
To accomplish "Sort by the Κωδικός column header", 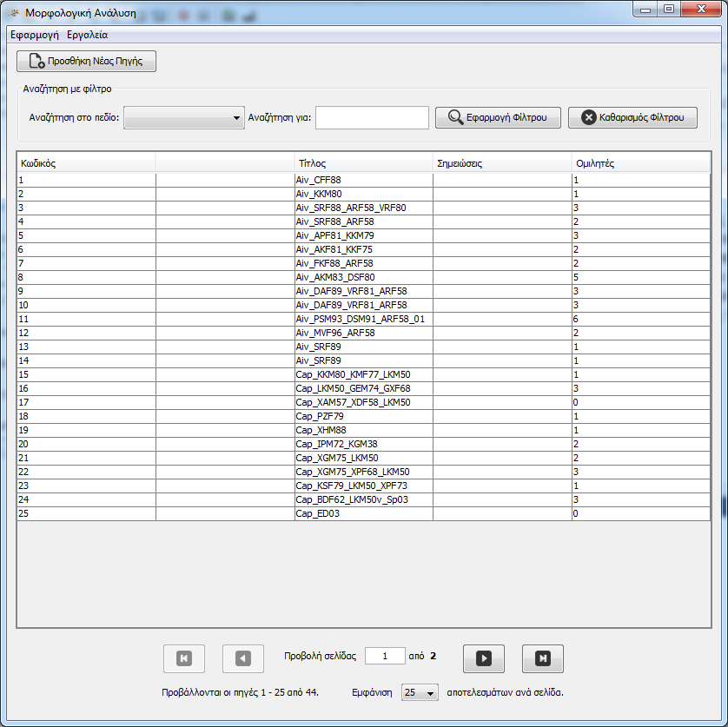I will click(x=86, y=163).
